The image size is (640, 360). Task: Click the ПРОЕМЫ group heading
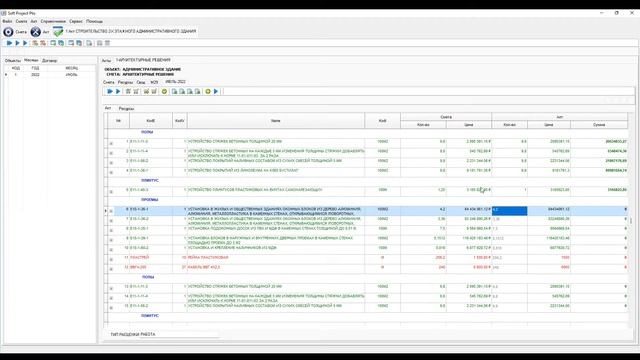point(150,200)
